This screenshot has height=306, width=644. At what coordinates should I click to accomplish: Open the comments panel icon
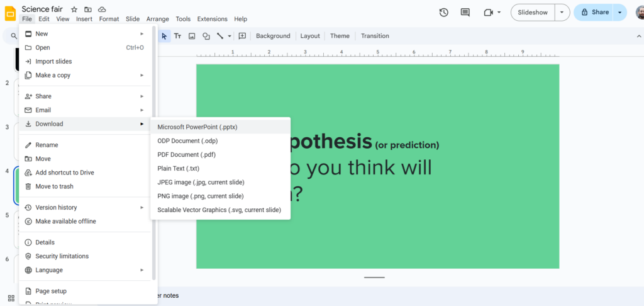point(465,12)
